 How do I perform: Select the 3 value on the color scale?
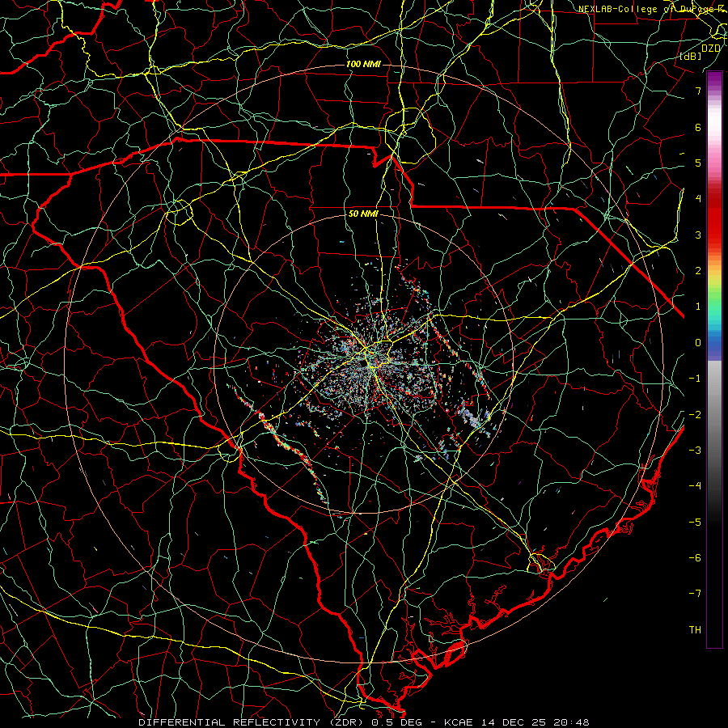[698, 235]
